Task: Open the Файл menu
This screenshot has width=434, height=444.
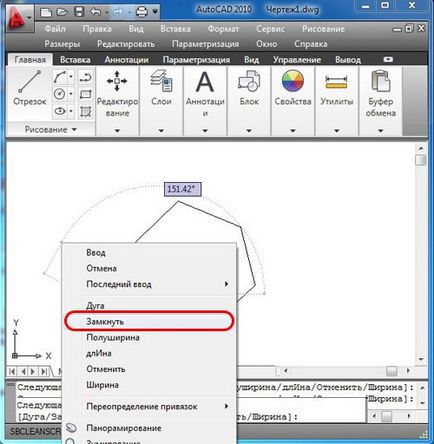Action: coord(55,29)
